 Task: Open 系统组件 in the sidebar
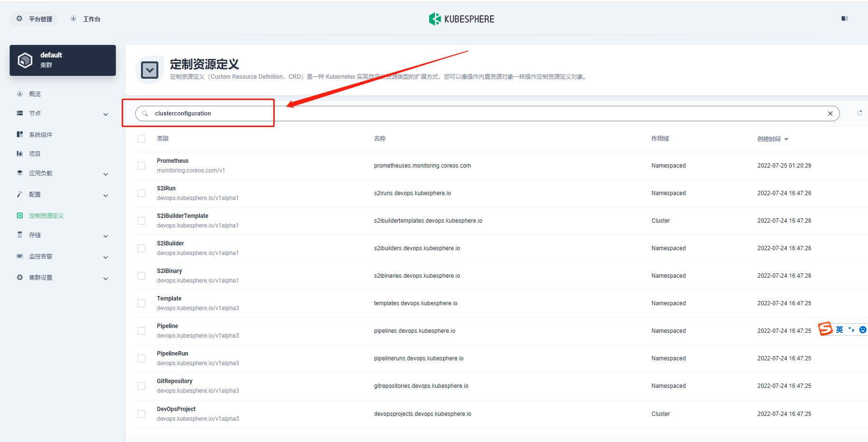point(41,135)
